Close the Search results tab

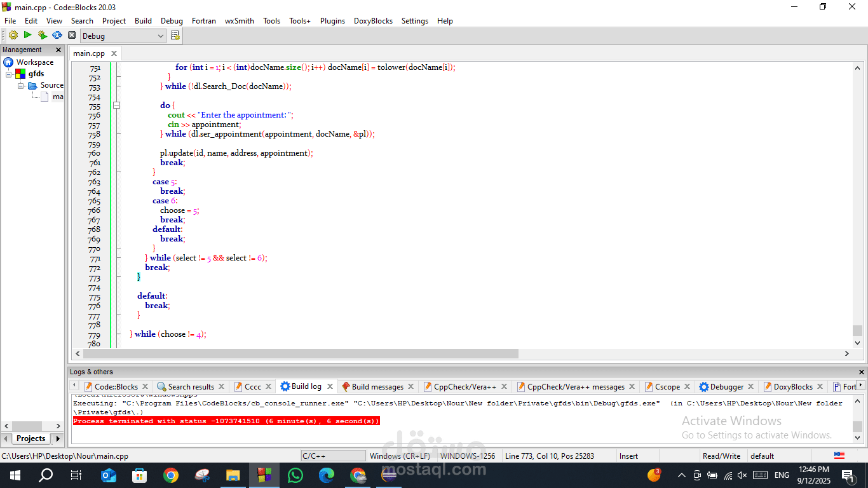221,386
